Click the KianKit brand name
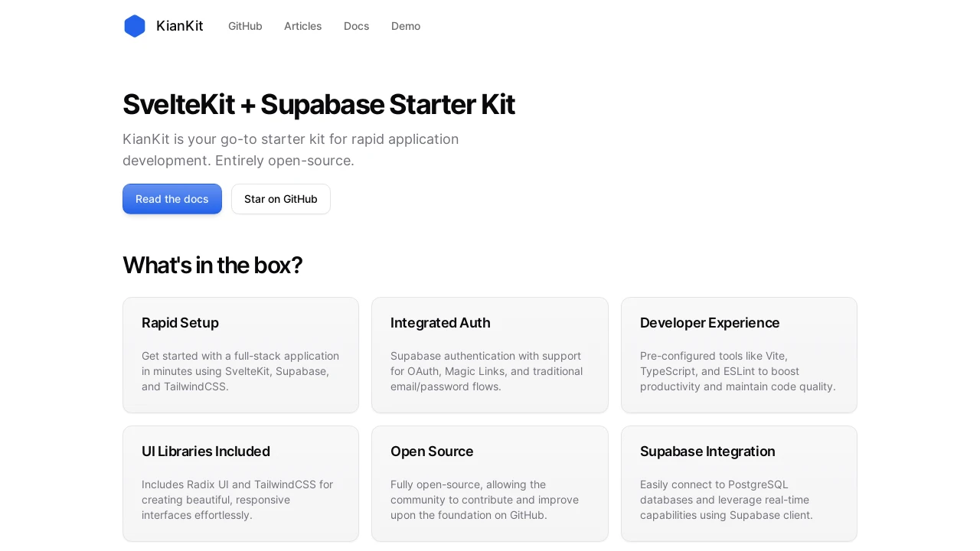Screen dimensions: 980x551 tap(180, 26)
